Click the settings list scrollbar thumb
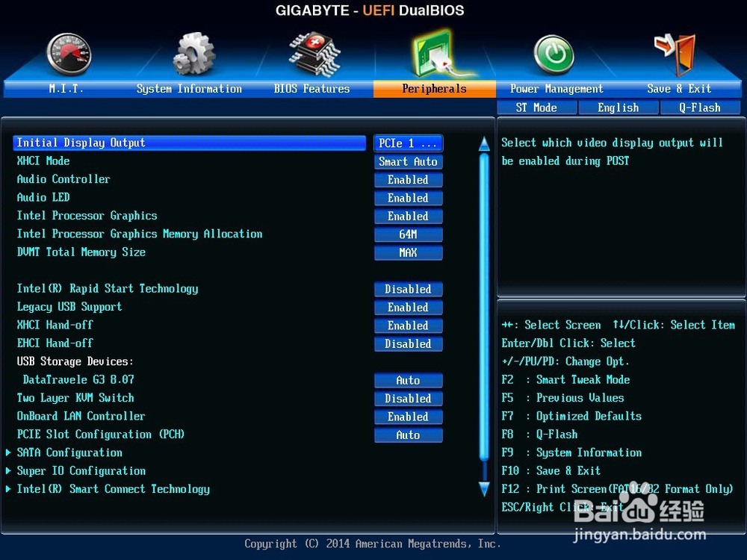This screenshot has width=747, height=560. click(484, 307)
